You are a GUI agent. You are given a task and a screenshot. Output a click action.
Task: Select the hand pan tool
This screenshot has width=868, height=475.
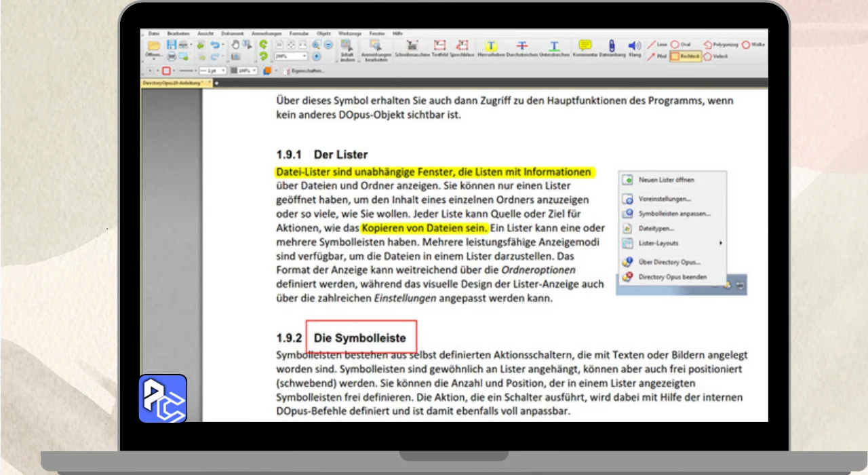(236, 45)
